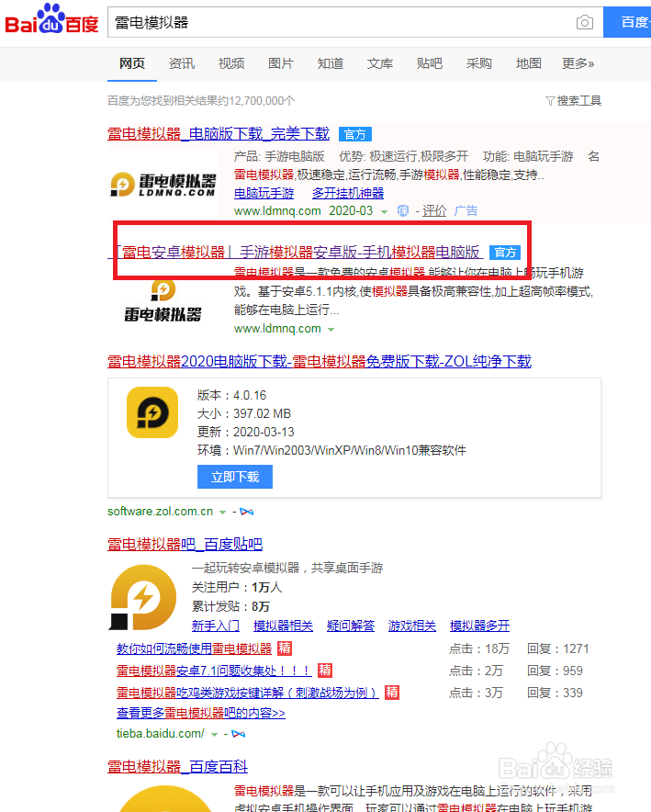
Task: Expand arrow beside second www.ldmnq.com URL
Action: pyautogui.click(x=331, y=330)
